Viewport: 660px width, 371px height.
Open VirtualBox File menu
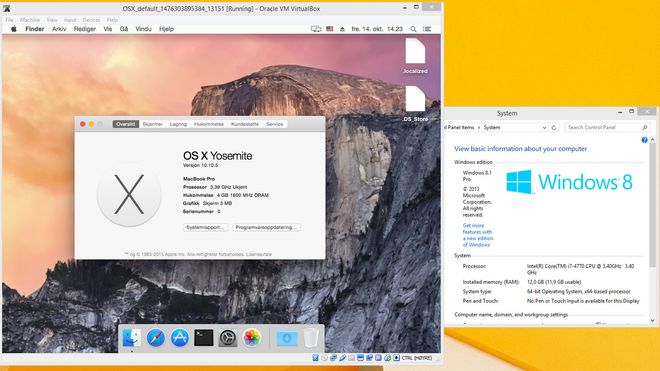tap(9, 20)
